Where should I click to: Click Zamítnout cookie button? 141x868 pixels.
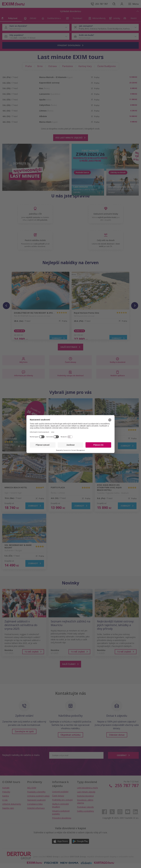pyautogui.click(x=70, y=445)
